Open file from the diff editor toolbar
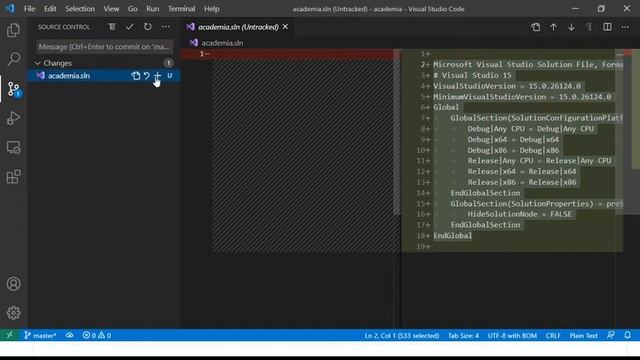This screenshot has width=640, height=360. (x=536, y=27)
